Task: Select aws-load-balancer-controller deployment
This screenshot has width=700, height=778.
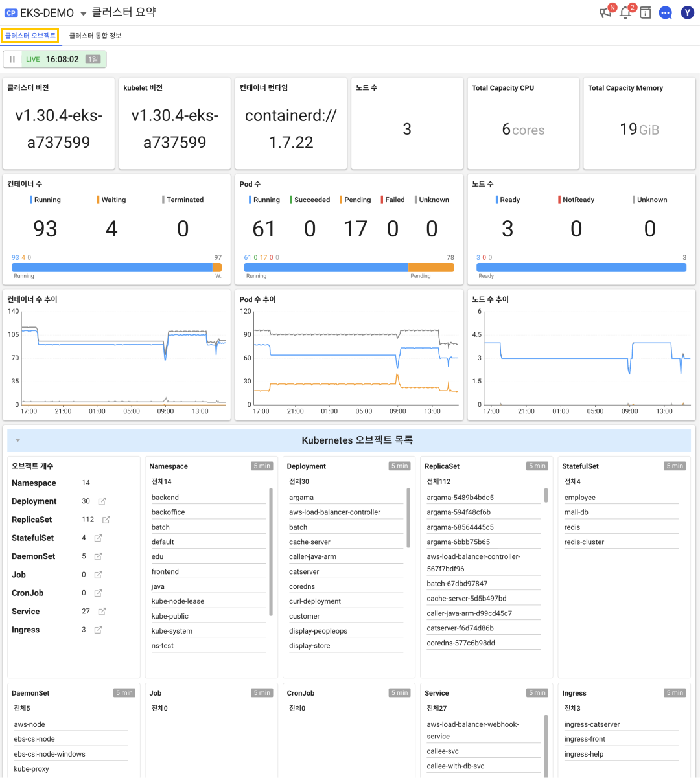Action: [345, 512]
